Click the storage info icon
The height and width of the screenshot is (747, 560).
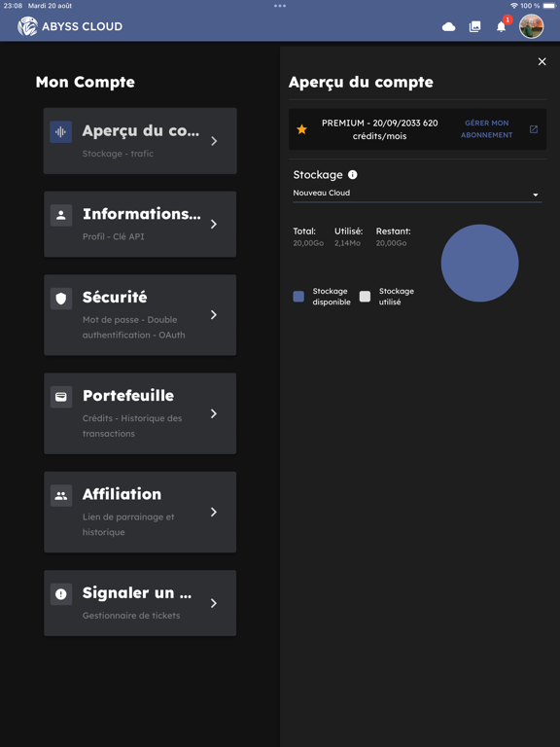coord(352,175)
